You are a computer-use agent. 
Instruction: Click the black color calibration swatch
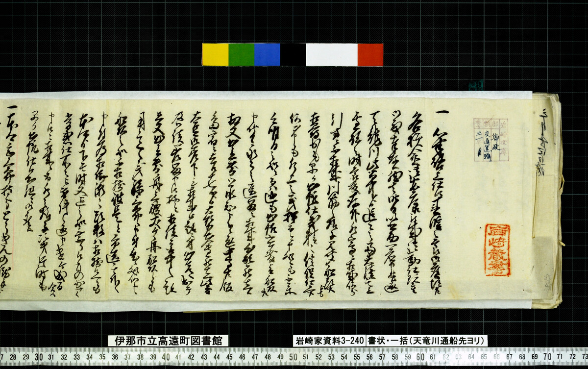[293, 54]
